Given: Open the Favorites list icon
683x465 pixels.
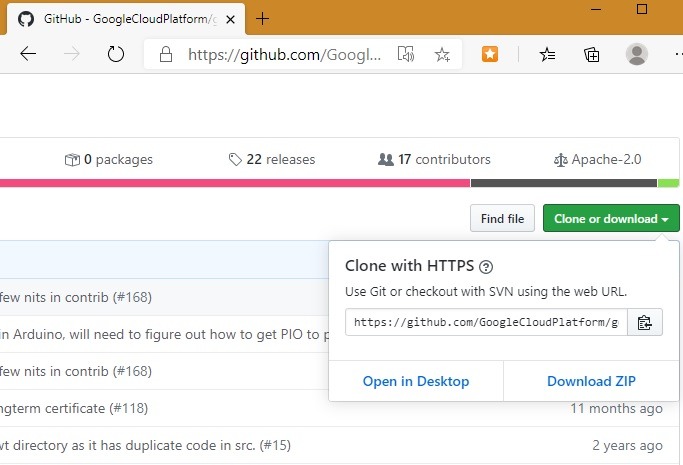Looking at the screenshot, I should click(x=547, y=54).
